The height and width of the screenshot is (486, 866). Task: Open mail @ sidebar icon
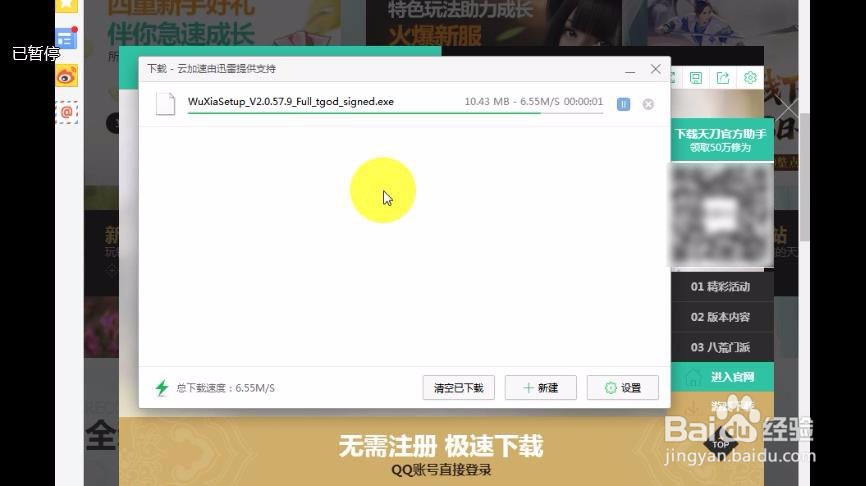pyautogui.click(x=66, y=113)
